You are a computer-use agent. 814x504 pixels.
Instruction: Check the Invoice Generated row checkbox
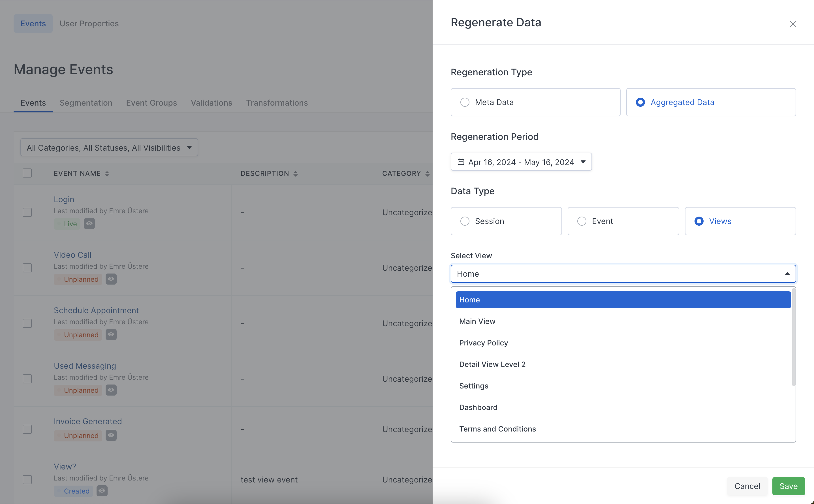point(27,429)
